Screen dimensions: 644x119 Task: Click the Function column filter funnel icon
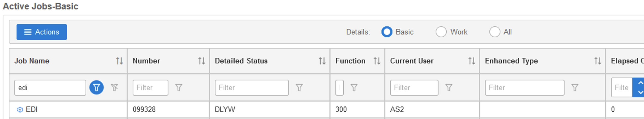[x=354, y=88]
